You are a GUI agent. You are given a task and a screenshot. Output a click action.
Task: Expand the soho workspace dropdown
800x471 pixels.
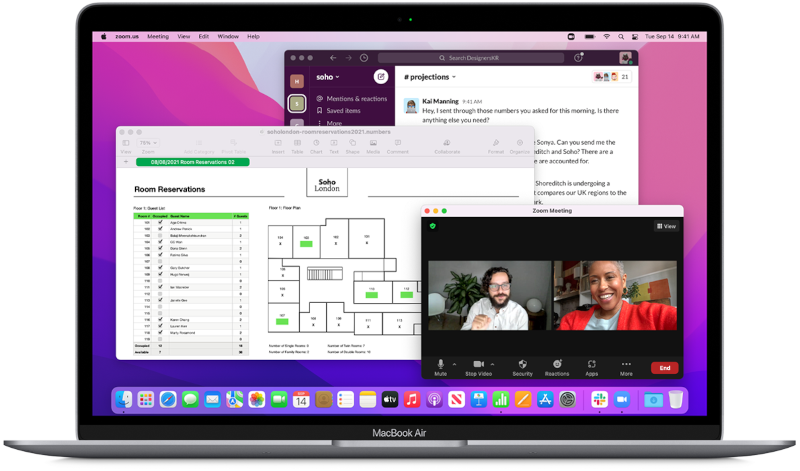tap(328, 77)
